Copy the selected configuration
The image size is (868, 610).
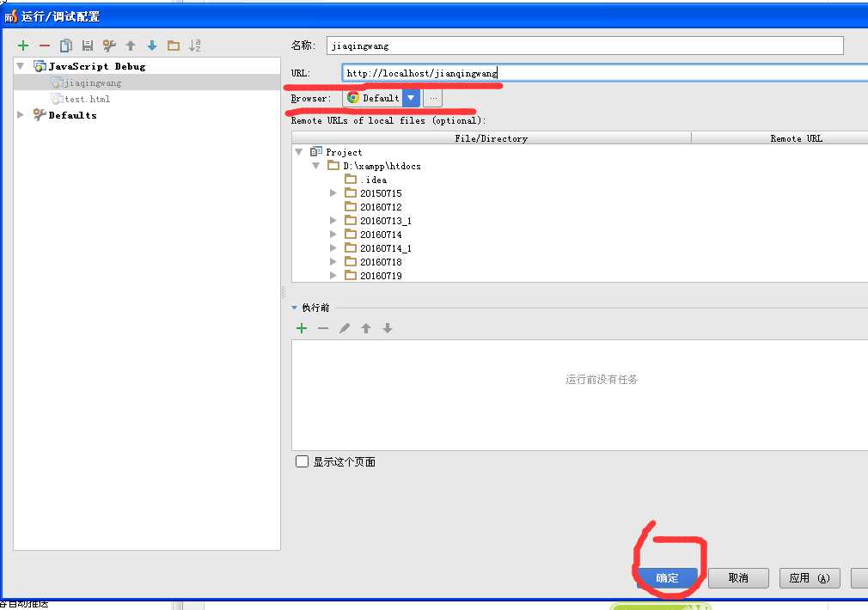pyautogui.click(x=66, y=46)
